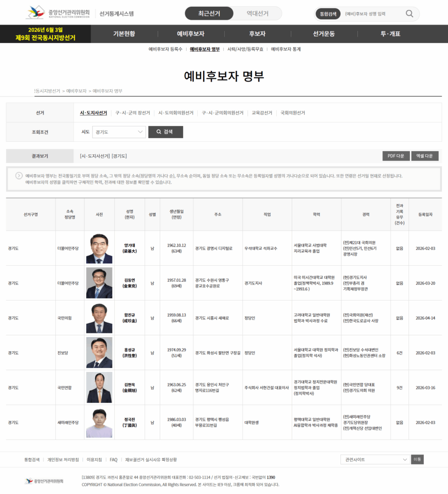Open candidate 양기대 photo
Screen dimensions: 448x494
point(99,248)
